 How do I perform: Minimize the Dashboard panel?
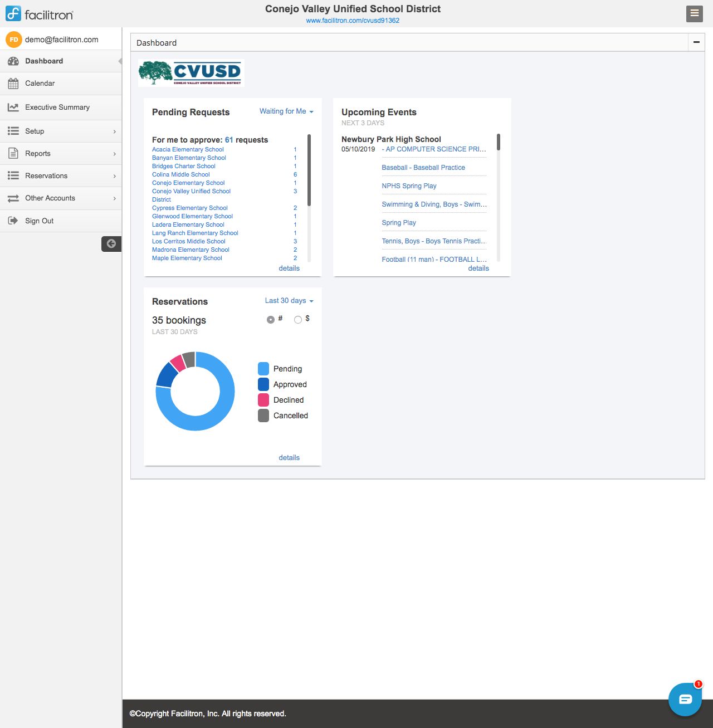tap(696, 42)
